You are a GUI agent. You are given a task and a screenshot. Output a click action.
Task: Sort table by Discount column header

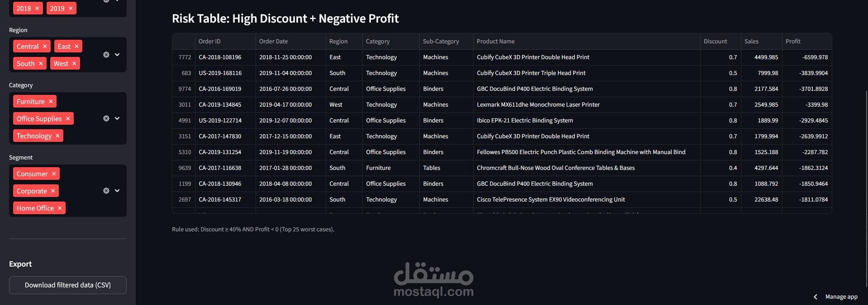pos(721,41)
